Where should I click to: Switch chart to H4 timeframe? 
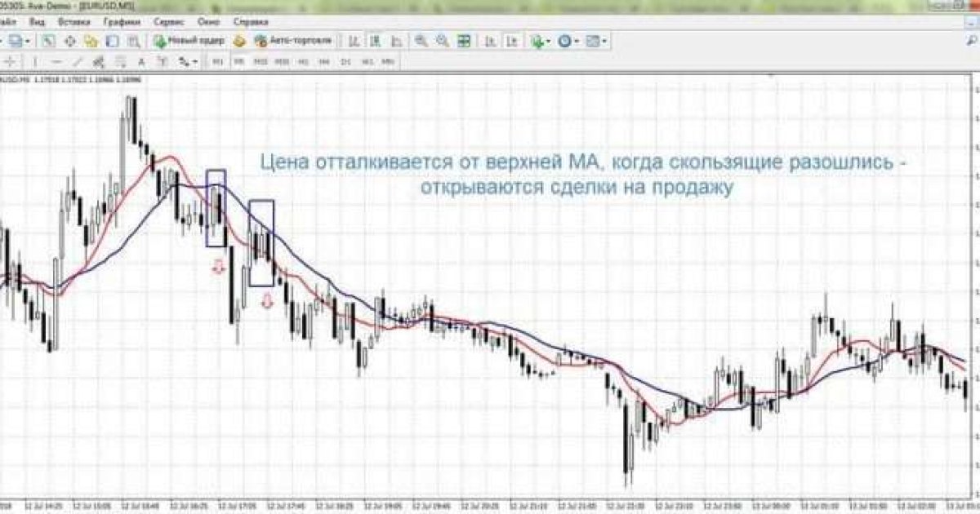324,62
